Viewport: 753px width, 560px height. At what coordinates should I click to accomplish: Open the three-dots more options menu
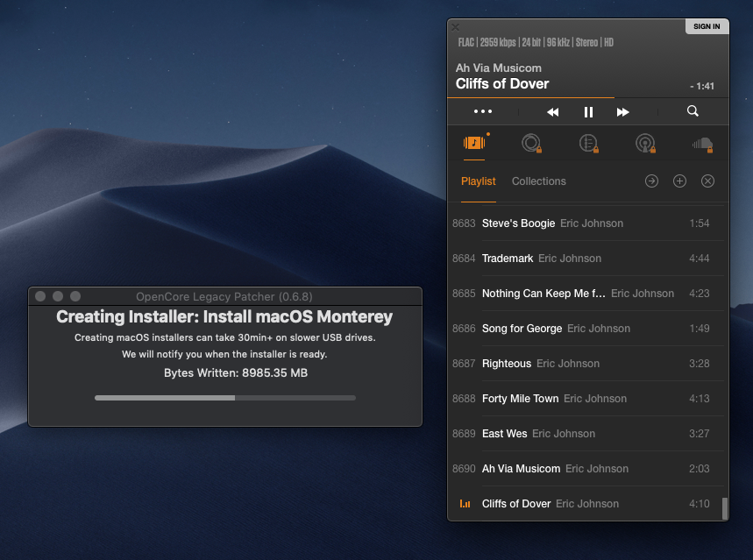point(483,111)
